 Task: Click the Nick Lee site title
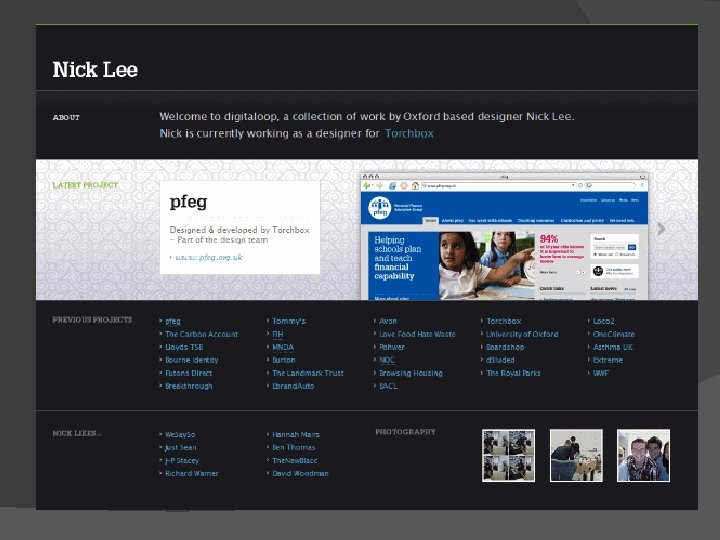(x=95, y=70)
